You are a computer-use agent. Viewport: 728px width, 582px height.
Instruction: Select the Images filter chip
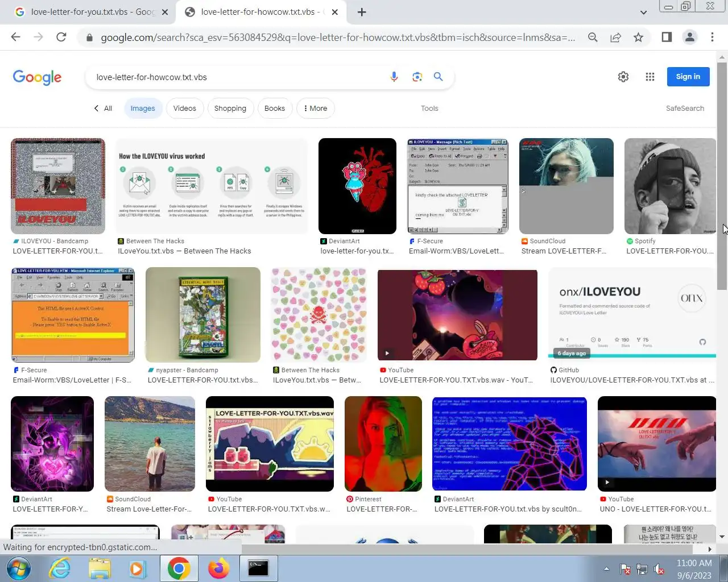pyautogui.click(x=143, y=108)
